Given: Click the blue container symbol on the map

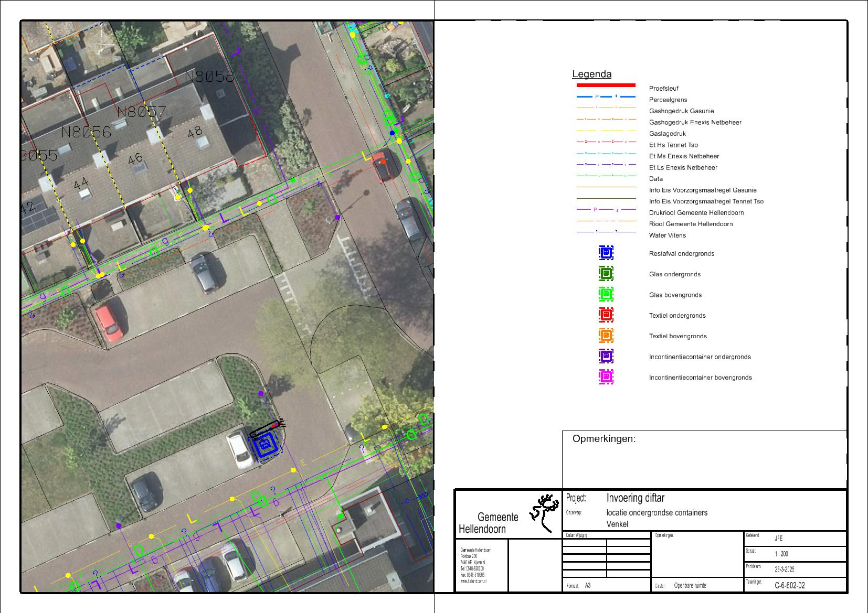Looking at the screenshot, I should pos(266,446).
